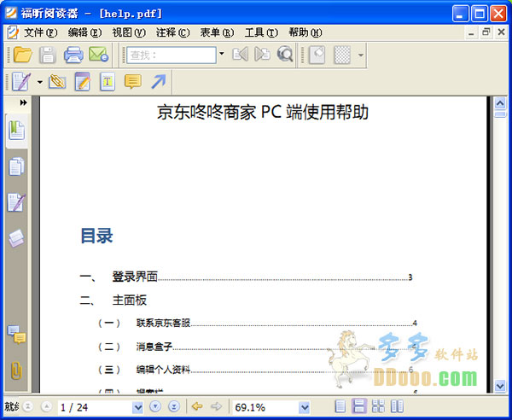Open the 表单(R) menu
This screenshot has height=420, width=512.
pyautogui.click(x=217, y=32)
